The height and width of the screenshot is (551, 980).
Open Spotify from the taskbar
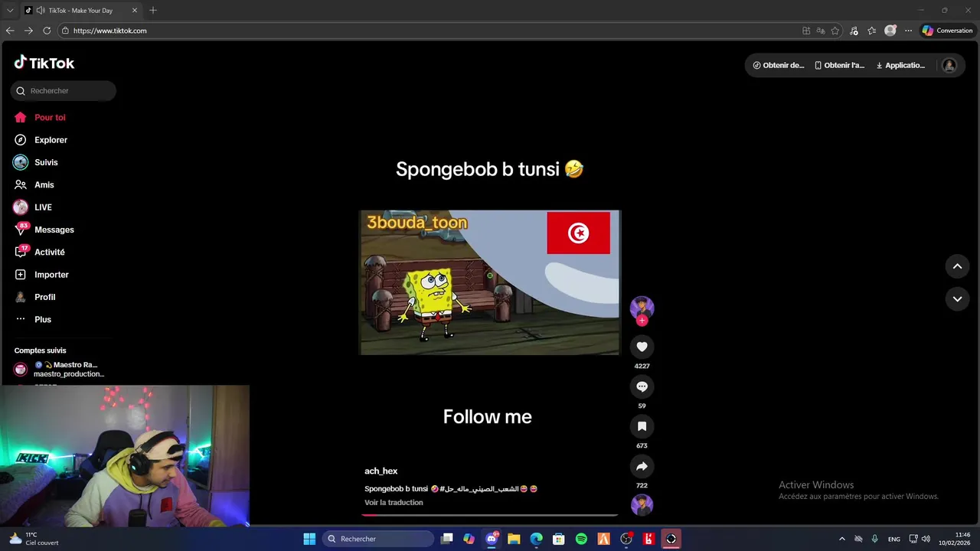pos(581,539)
